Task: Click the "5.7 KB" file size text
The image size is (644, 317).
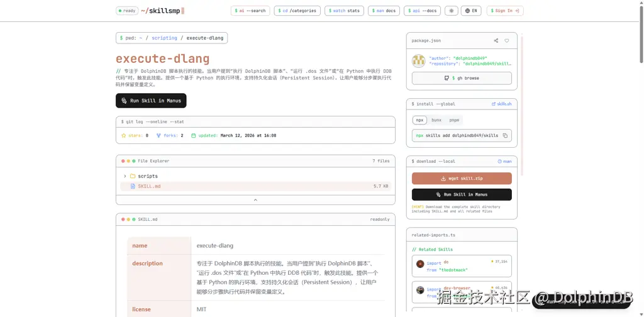Action: pyautogui.click(x=380, y=186)
